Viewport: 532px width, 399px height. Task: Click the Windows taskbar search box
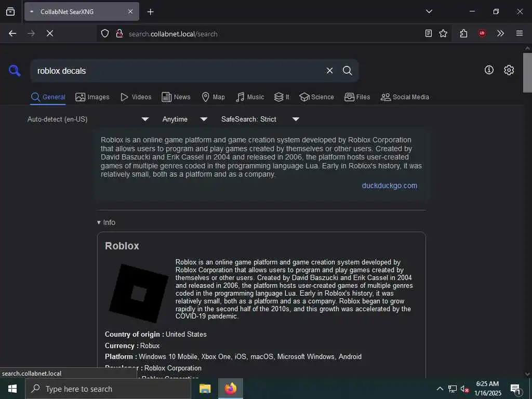pos(108,389)
